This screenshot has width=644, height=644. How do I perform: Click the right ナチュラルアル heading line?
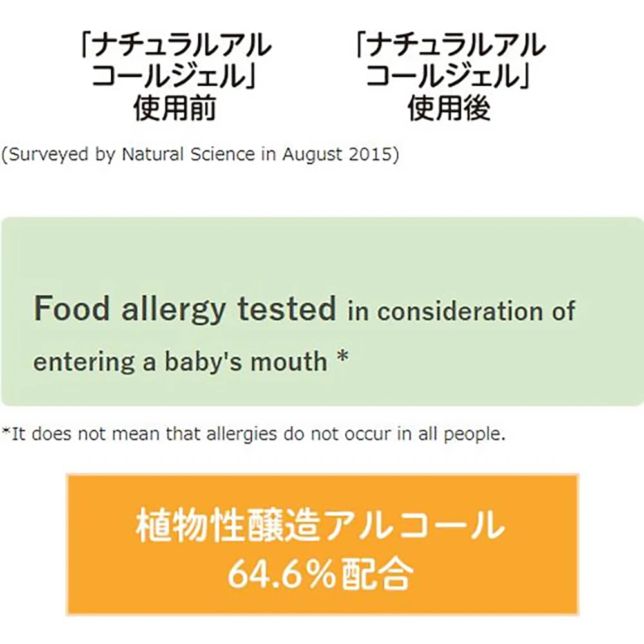coord(449,47)
